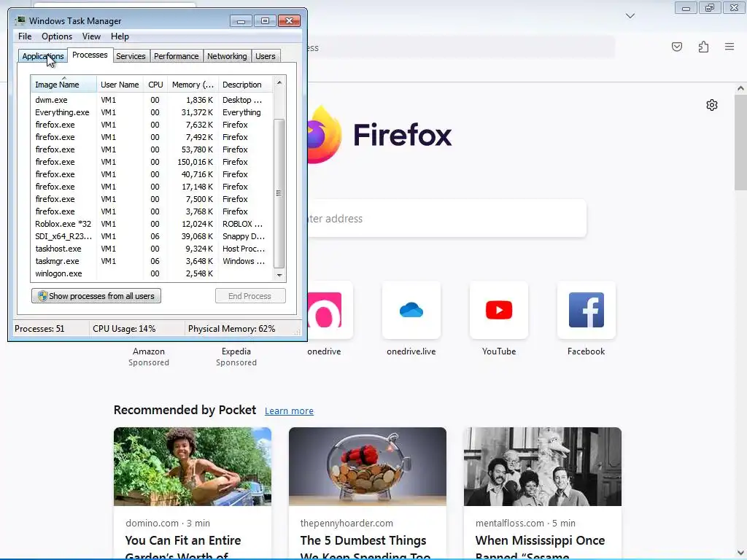This screenshot has height=560, width=747.
Task: Sort processes by Memory column header
Action: (x=193, y=85)
